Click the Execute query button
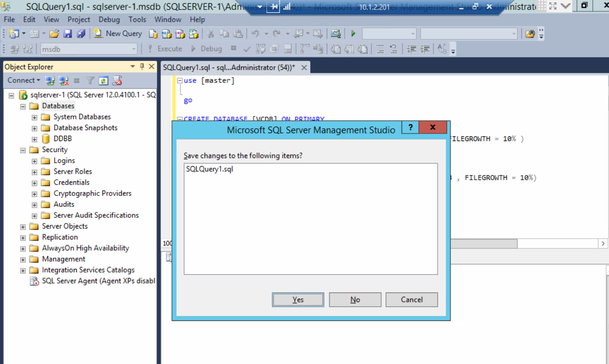609x364 pixels. (165, 49)
